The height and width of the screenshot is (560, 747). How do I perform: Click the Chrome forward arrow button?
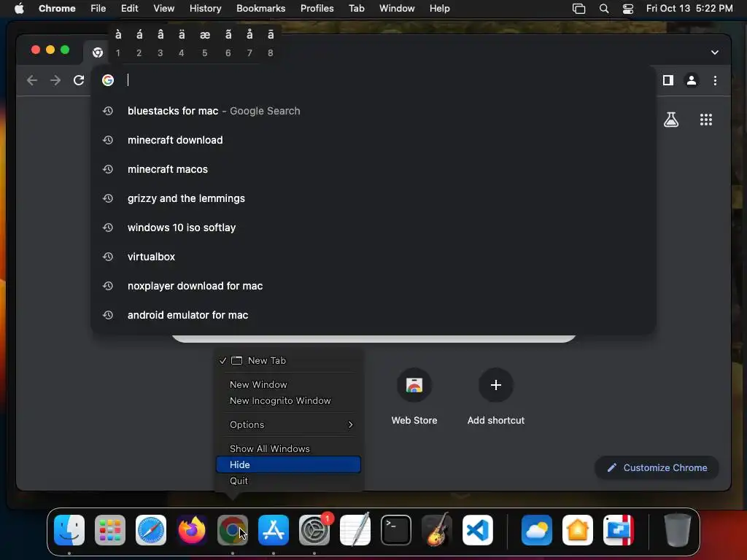pyautogui.click(x=55, y=80)
